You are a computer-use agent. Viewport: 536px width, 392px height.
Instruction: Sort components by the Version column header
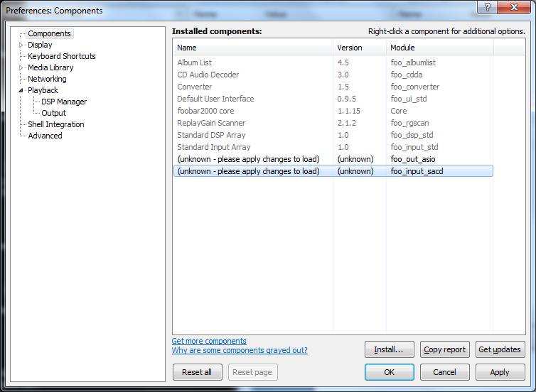(360, 48)
